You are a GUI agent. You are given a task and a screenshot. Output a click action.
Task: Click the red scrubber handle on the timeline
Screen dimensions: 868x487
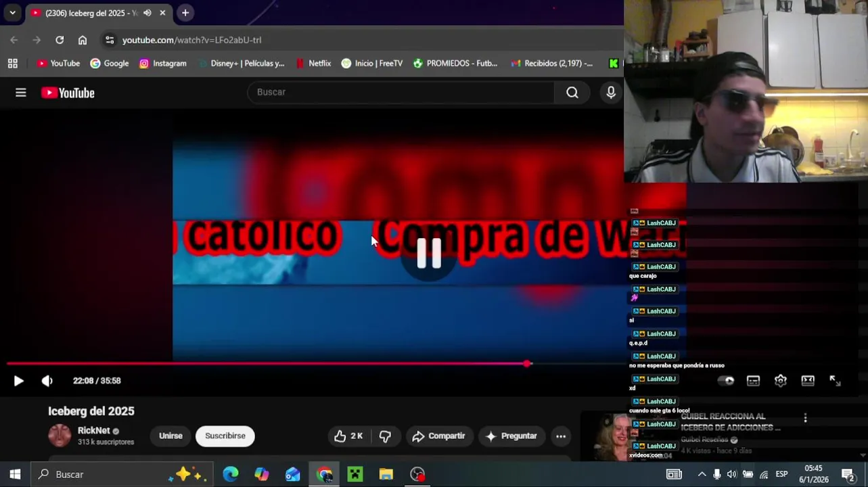pyautogui.click(x=528, y=364)
